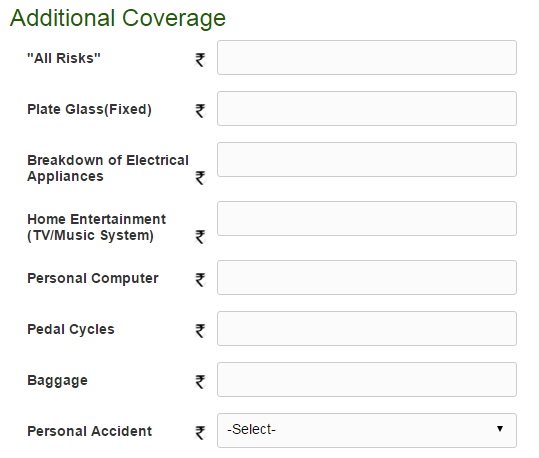Click the Personal Computer amount field
Viewport: 539px width, 458px height.
(367, 277)
